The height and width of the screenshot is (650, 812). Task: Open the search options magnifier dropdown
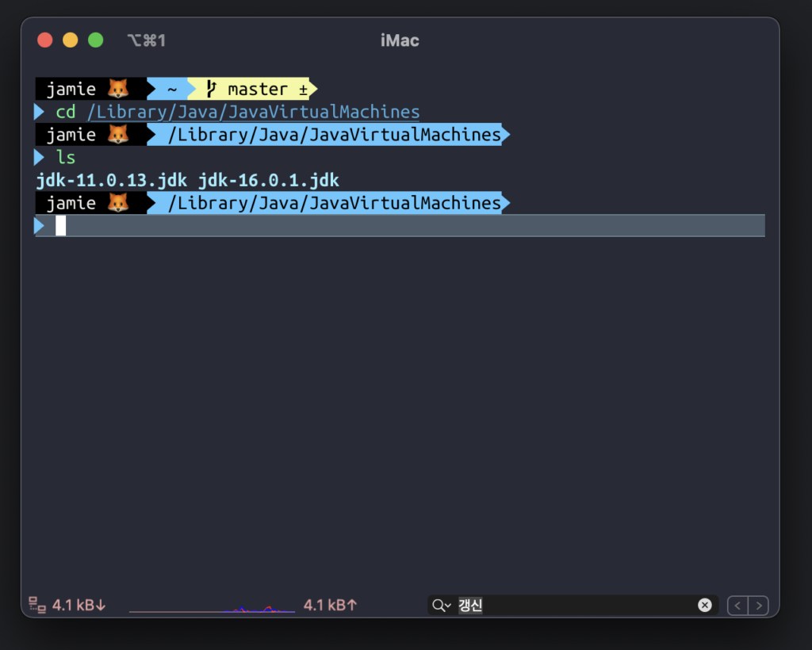point(442,606)
